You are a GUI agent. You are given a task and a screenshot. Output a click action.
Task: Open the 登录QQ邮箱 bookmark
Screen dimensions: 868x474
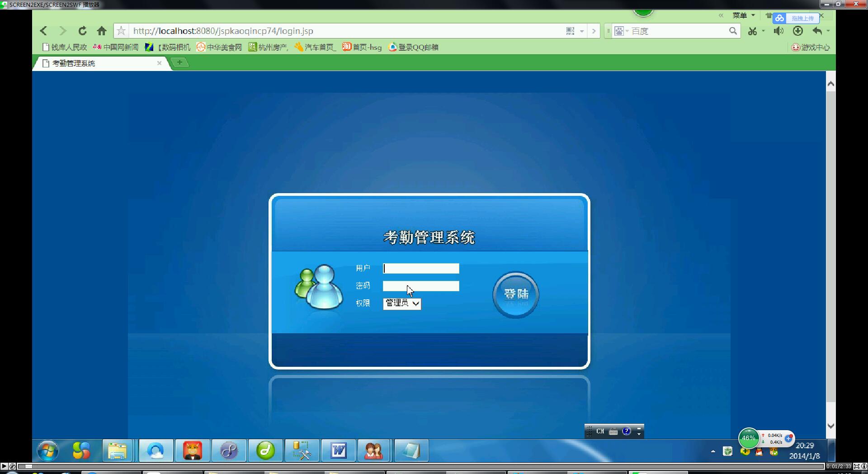coord(414,47)
